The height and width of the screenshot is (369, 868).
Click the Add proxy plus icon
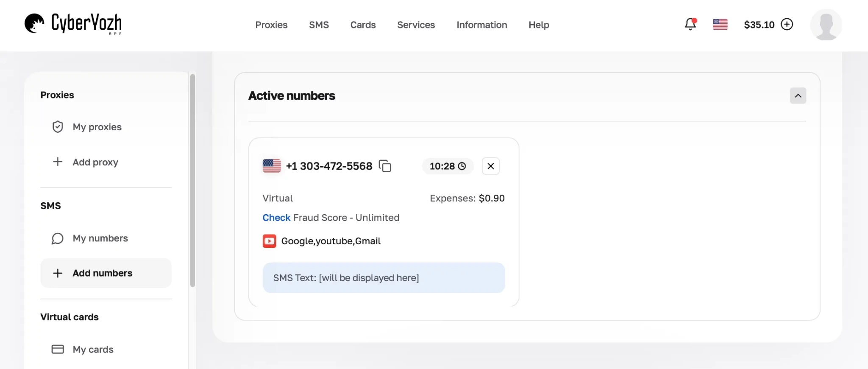[x=58, y=162]
